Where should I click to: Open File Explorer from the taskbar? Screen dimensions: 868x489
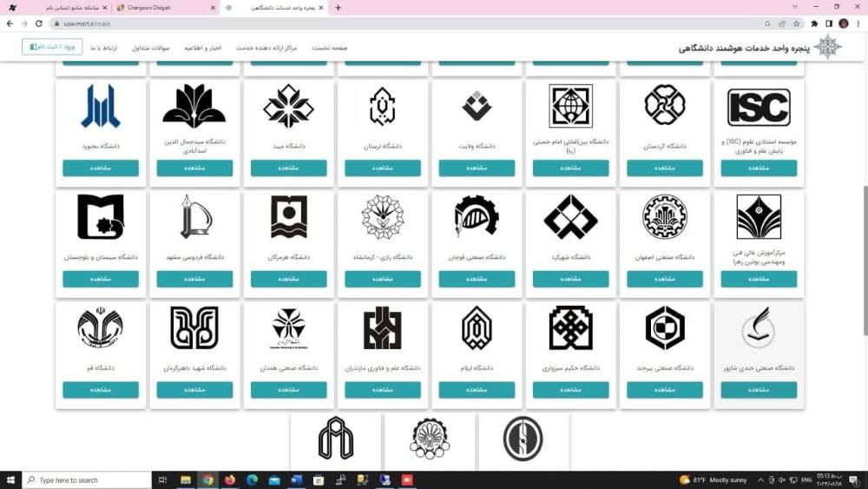[186, 479]
